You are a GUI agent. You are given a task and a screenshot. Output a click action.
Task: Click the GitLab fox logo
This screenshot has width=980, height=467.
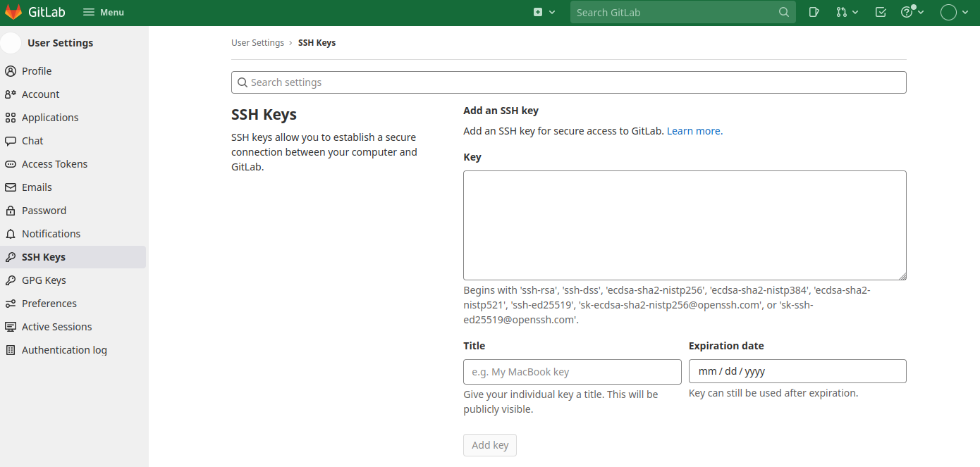[13, 13]
